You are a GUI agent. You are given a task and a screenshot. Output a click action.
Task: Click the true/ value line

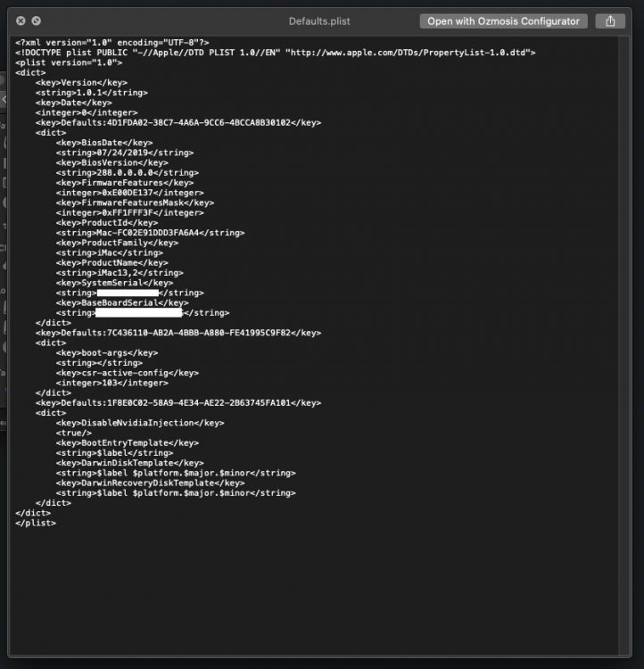[73, 433]
